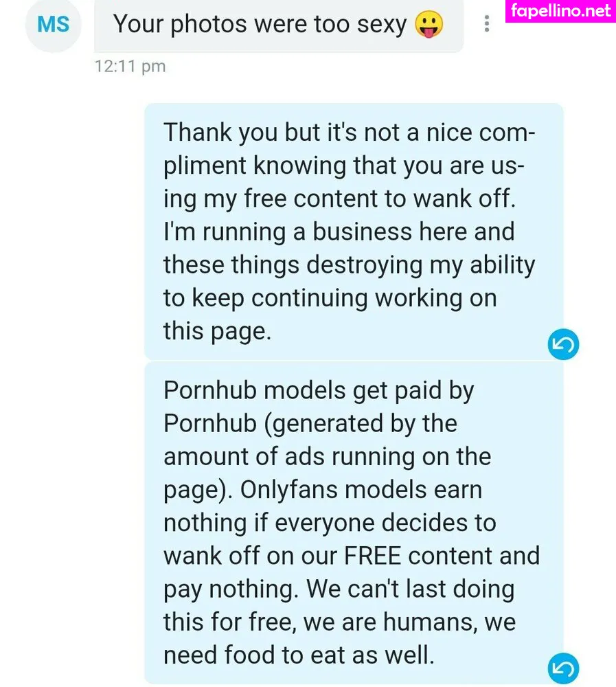
Task: Open the three-dot message options menu
Action: pyautogui.click(x=487, y=25)
